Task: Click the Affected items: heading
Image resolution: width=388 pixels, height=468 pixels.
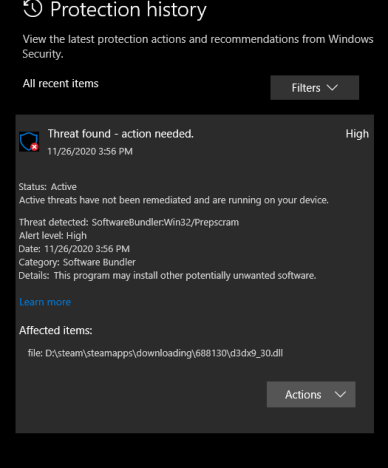Action: coord(56,330)
